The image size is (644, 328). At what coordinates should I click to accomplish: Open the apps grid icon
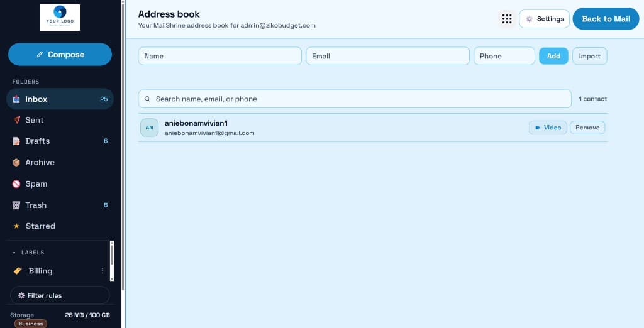[507, 19]
